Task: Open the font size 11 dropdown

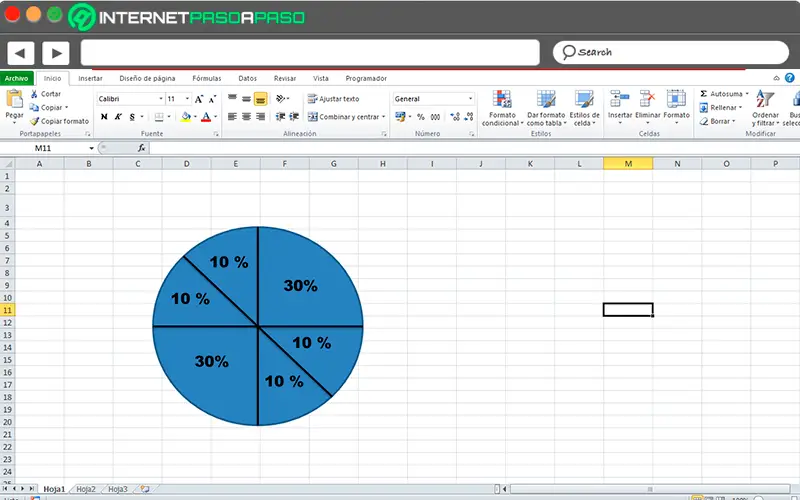Action: [187, 99]
